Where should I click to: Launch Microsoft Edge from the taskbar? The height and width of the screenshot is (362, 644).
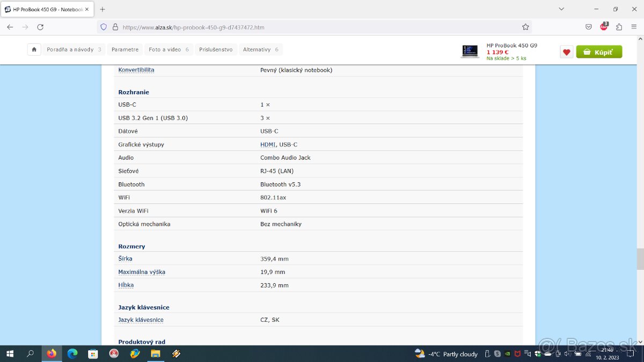tap(72, 354)
